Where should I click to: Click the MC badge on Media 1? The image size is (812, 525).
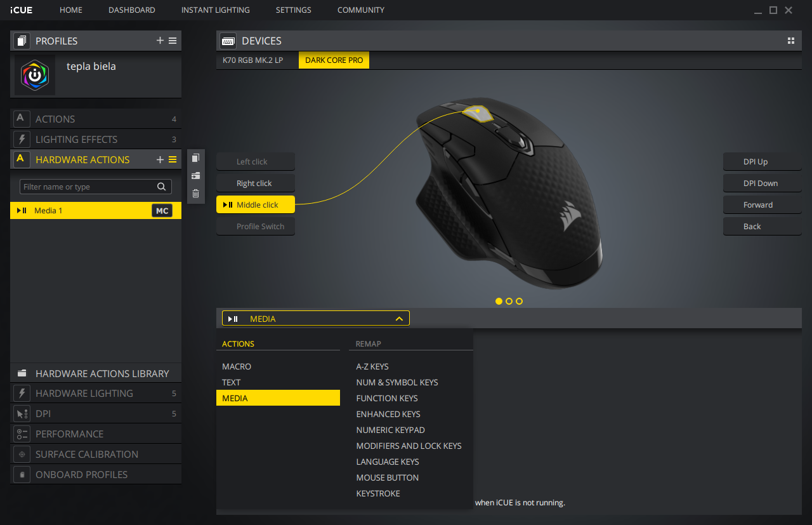pos(162,211)
